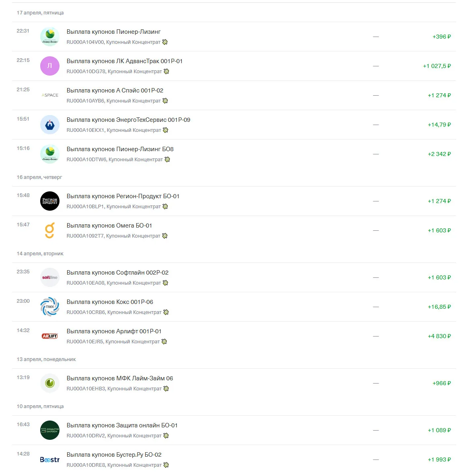470x476 pixels.
Task: Click the portfolio badge icon after RU000A10EJR5
Action: tap(164, 342)
